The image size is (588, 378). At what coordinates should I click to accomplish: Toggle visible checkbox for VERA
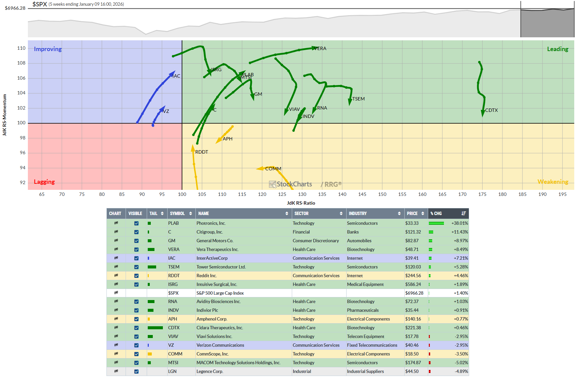tap(136, 249)
